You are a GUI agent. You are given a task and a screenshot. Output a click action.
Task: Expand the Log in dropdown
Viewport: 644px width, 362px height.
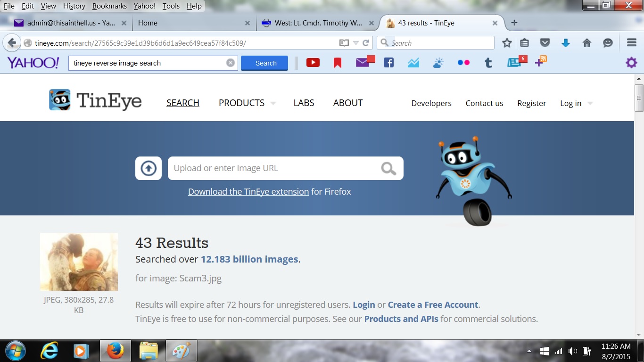tap(576, 103)
